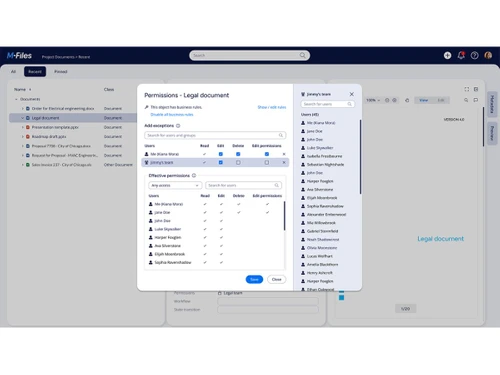500x375 pixels.
Task: Open the Metadata side tab
Action: [492, 104]
